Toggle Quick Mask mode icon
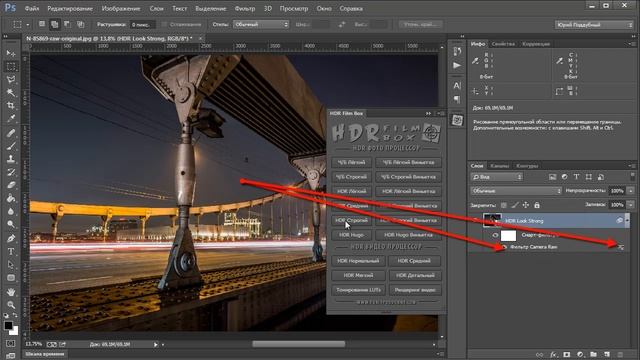The height and width of the screenshot is (360, 640). click(x=11, y=343)
